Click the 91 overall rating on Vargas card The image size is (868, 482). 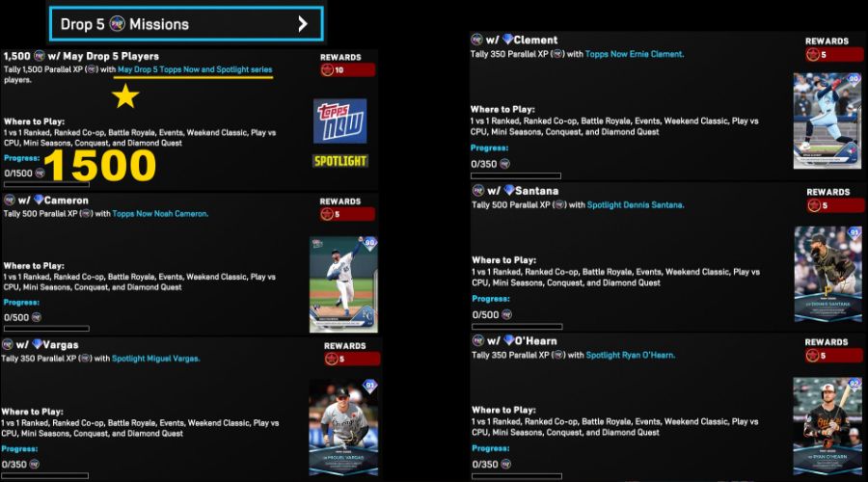(369, 386)
